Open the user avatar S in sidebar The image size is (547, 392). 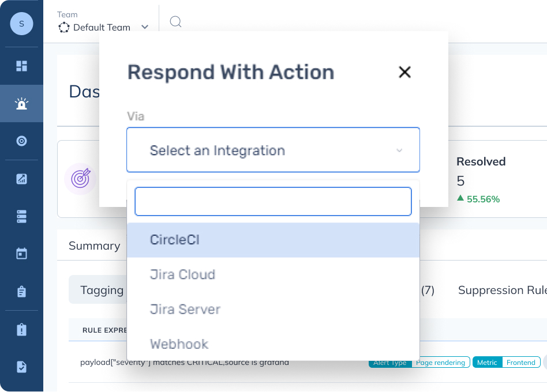21,24
